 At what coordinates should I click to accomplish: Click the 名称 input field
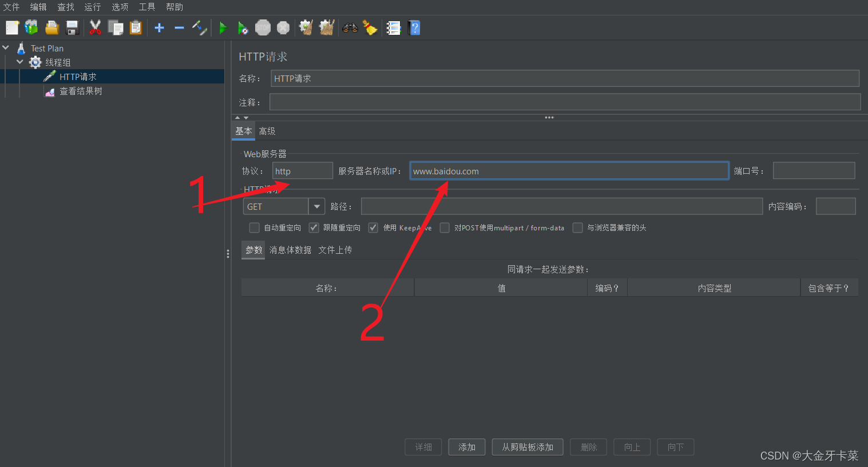pos(565,78)
